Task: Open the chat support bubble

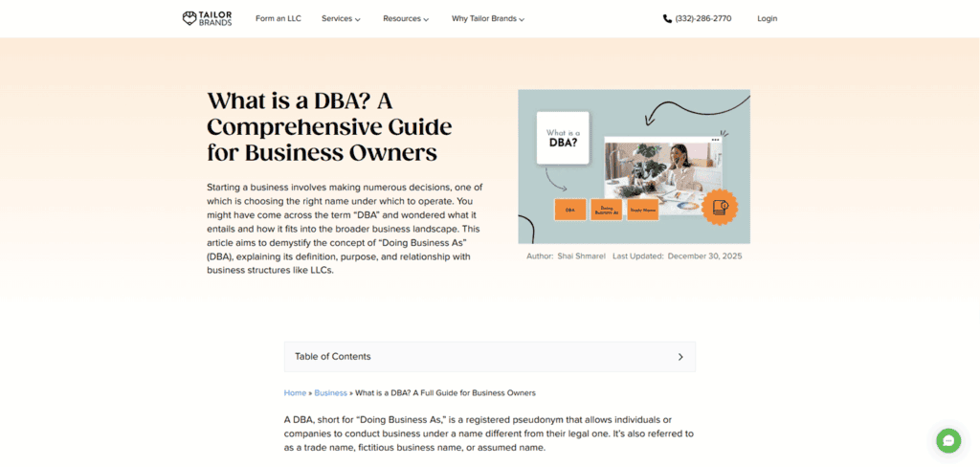Action: (948, 440)
